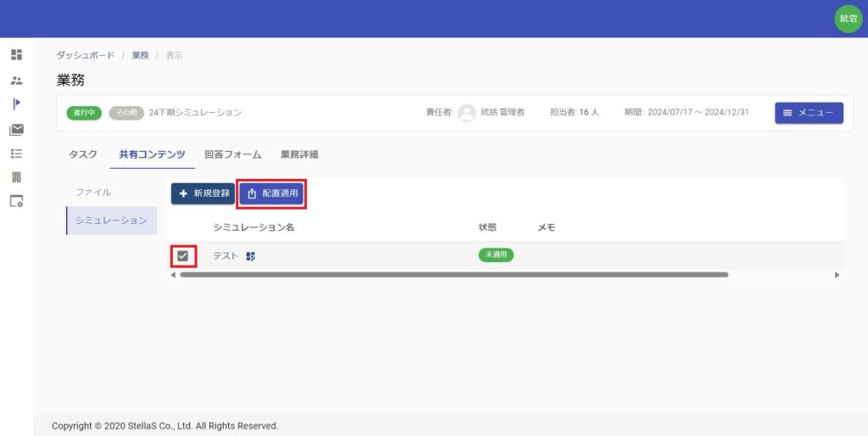Click the icon beside the テスト simulation name

point(251,256)
